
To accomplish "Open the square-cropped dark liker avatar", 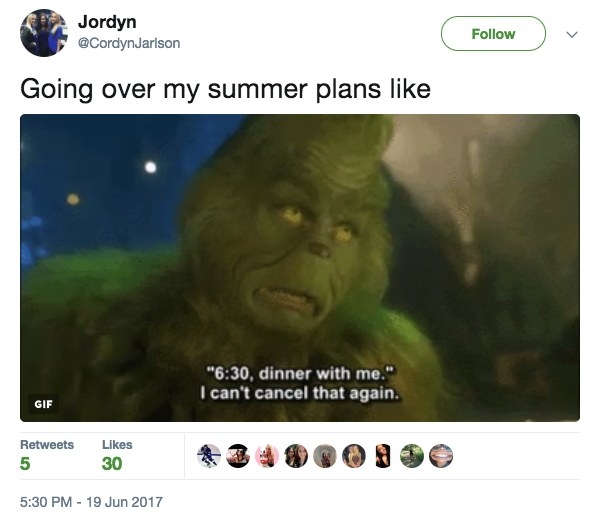I will [383, 456].
